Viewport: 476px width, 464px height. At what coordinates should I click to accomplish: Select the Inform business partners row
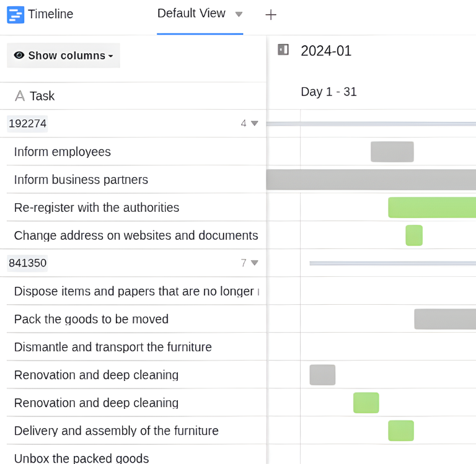(81, 180)
